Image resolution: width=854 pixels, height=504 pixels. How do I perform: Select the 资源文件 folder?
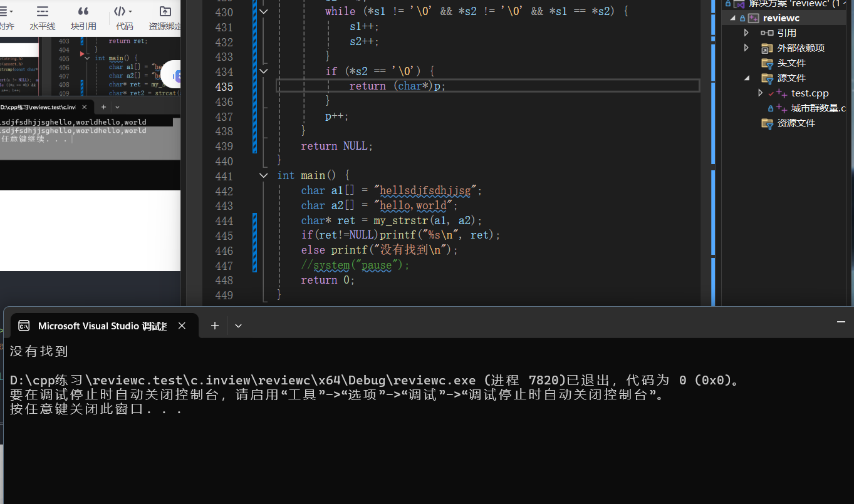[x=796, y=123]
